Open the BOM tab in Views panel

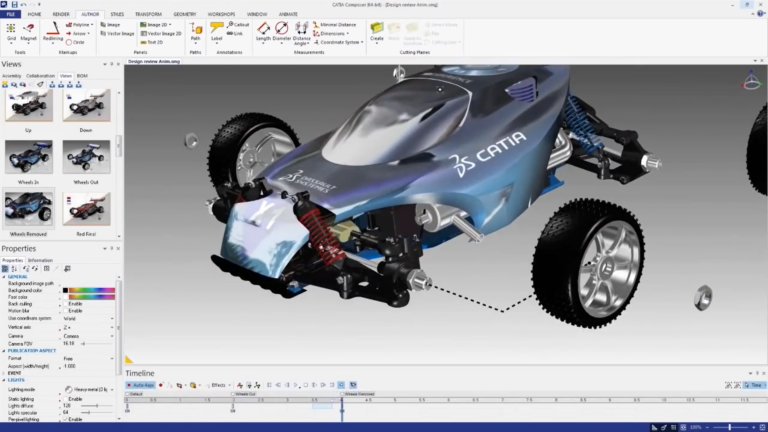tap(82, 76)
